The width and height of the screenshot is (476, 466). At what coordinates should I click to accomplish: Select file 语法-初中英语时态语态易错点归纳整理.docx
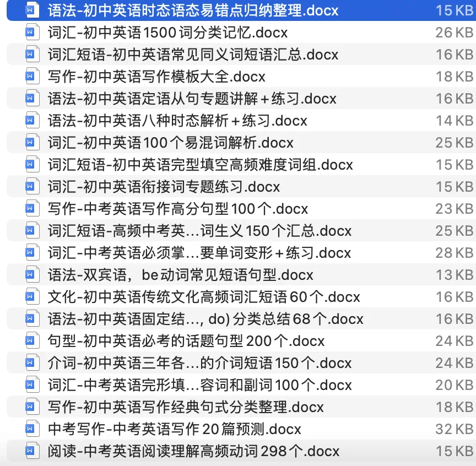[x=193, y=10]
